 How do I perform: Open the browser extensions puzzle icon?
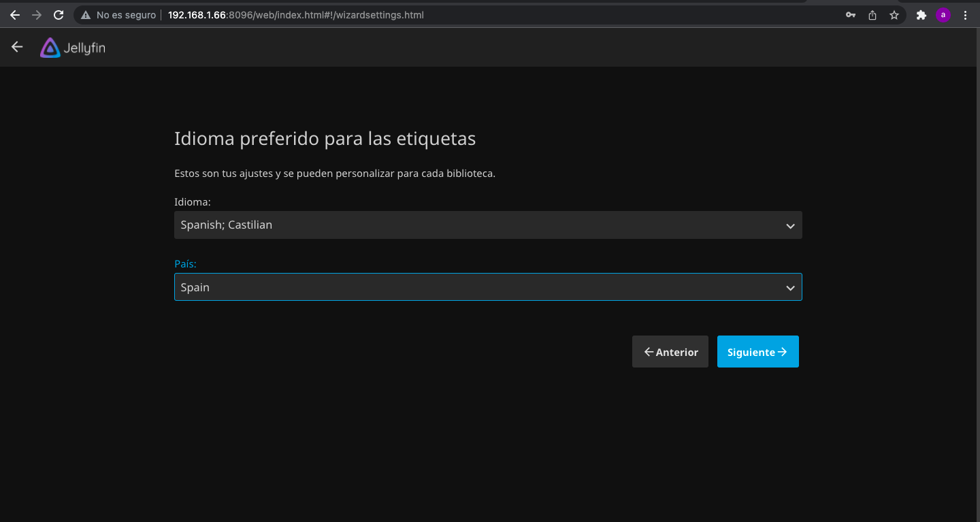(921, 15)
